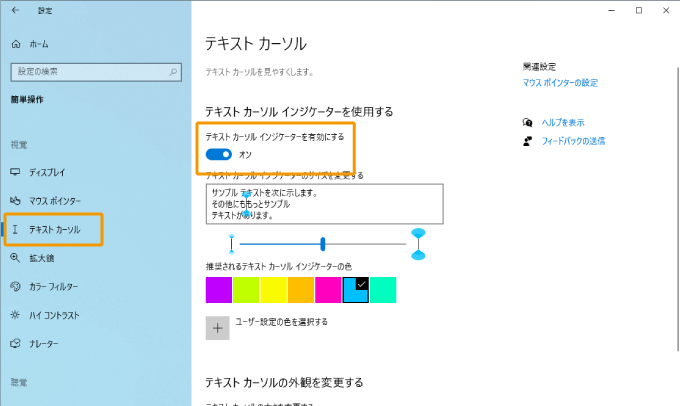The image size is (680, 406).
Task: Select the orange indicator color
Action: coord(301,290)
